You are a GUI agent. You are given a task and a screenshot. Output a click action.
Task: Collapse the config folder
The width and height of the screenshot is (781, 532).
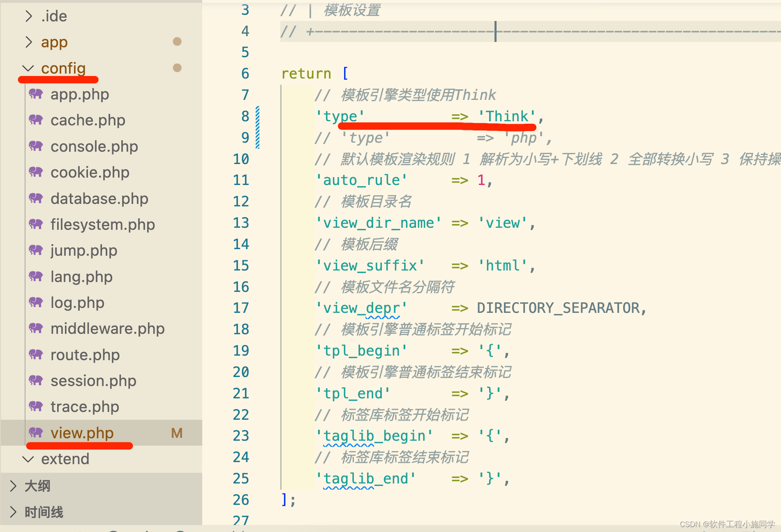pos(28,68)
